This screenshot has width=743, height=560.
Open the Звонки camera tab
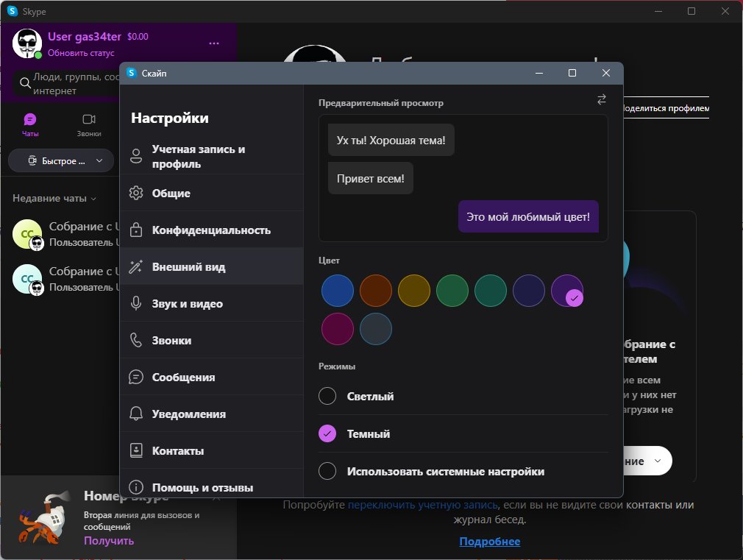pyautogui.click(x=89, y=119)
